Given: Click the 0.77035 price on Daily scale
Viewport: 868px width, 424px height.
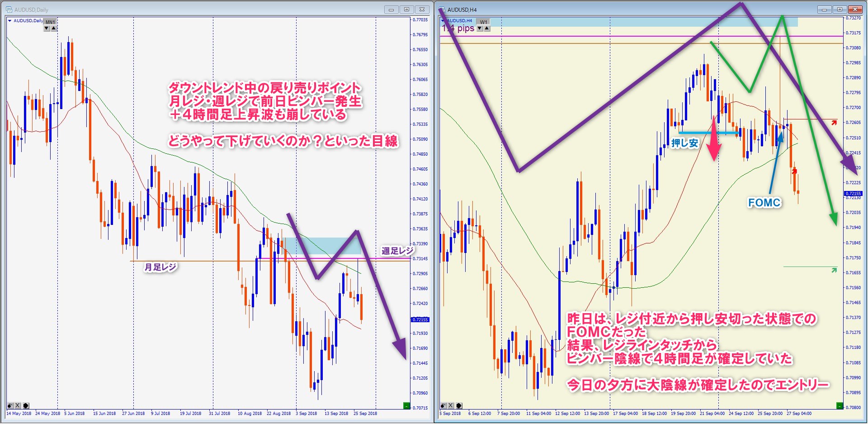Looking at the screenshot, I should (420, 20).
